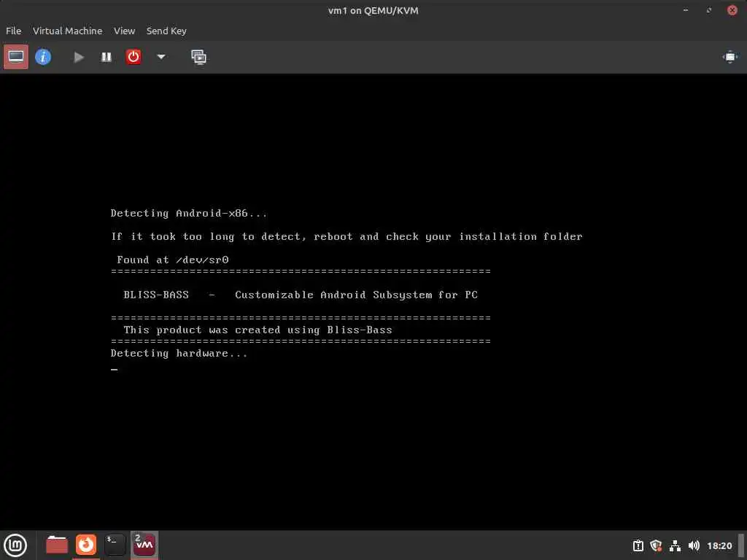Viewport: 747px width, 560px height.
Task: Open the Send Key menu
Action: pos(166,31)
